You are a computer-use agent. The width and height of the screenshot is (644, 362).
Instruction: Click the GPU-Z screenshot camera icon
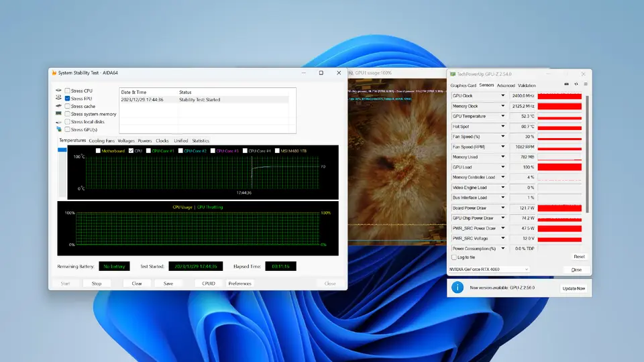[x=566, y=84]
